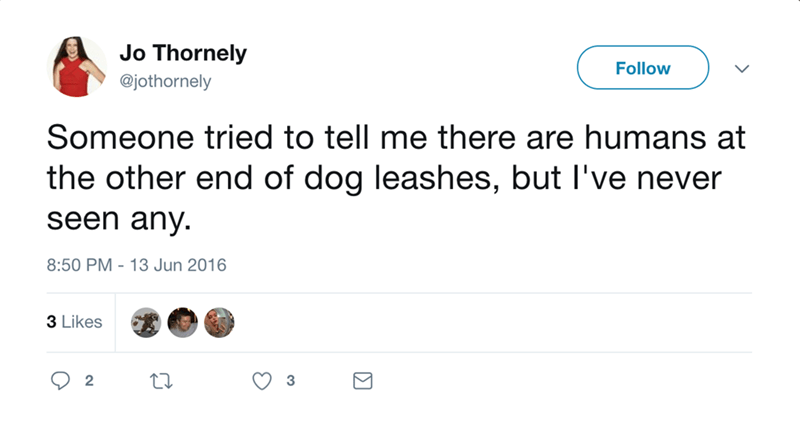This screenshot has height=426, width=800.
Task: Click the reply count number 2
Action: 88,381
